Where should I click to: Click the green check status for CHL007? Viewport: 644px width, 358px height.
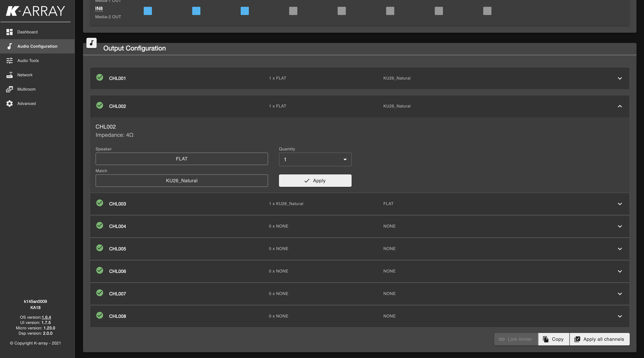[100, 293]
